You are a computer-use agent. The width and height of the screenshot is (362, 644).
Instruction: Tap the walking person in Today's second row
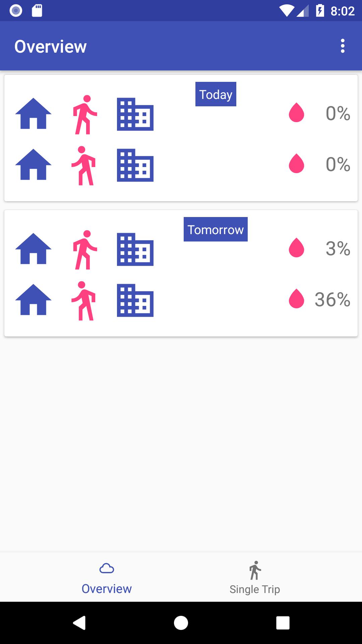point(84,166)
